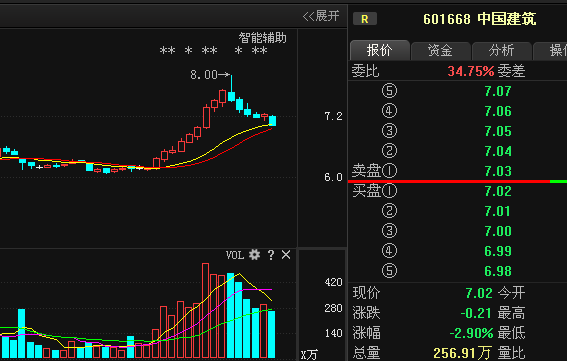
Task: Click the red buy-sell ratio bar
Action: [x=449, y=181]
